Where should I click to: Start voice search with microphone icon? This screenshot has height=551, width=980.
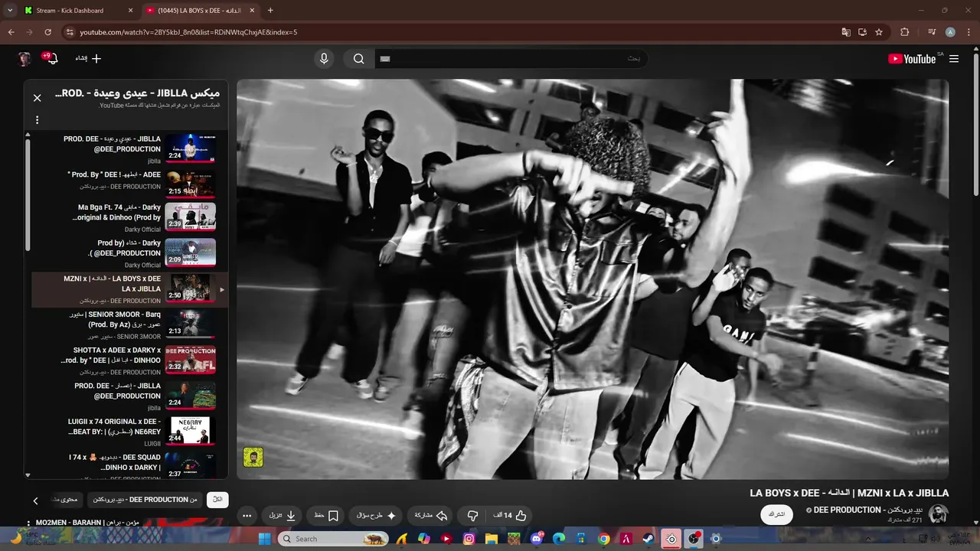(x=324, y=59)
